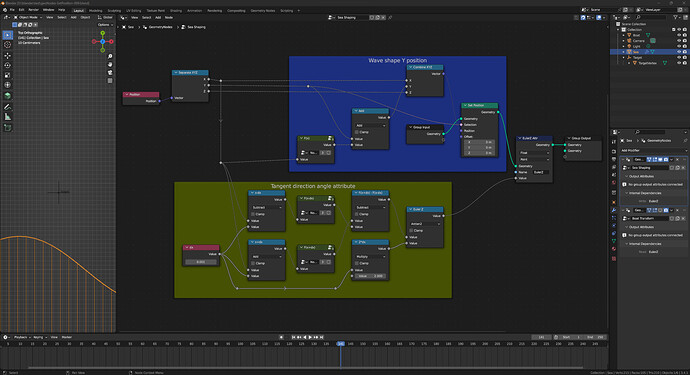
Task: Open the Object Data properties tab icon
Action: pos(614,241)
